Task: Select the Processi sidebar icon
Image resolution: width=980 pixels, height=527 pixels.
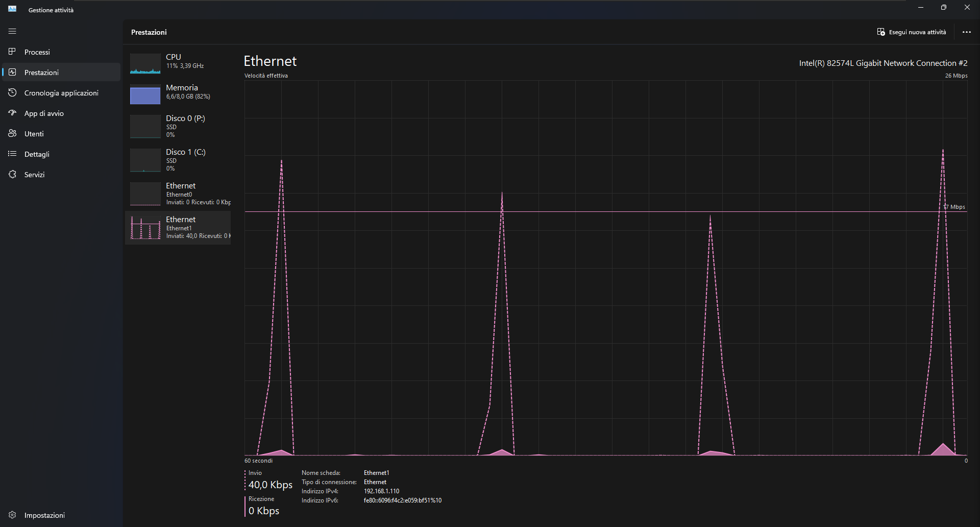Action: (x=12, y=52)
